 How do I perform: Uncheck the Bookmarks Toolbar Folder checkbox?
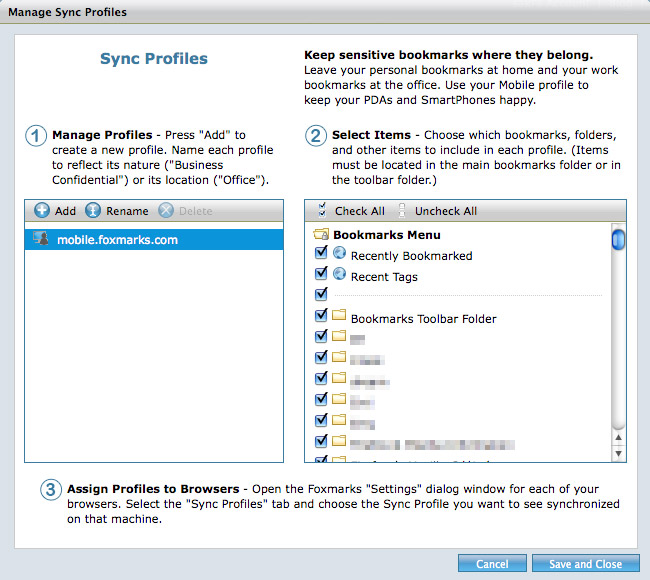point(321,315)
